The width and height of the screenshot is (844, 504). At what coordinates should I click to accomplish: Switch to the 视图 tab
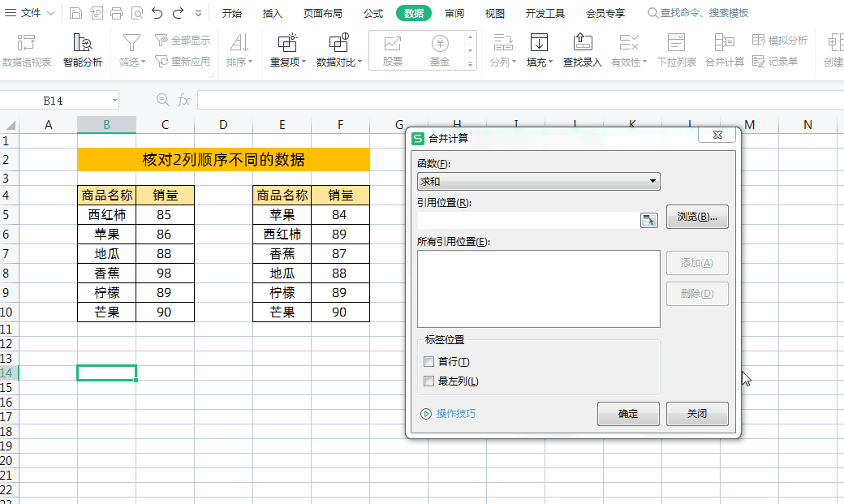coord(495,13)
